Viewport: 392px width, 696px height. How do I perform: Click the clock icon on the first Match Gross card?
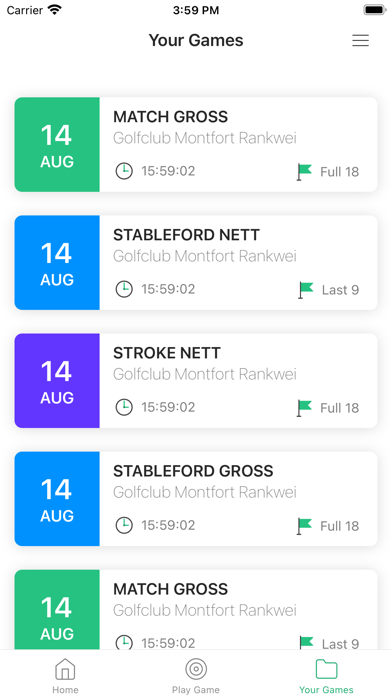coord(124,171)
